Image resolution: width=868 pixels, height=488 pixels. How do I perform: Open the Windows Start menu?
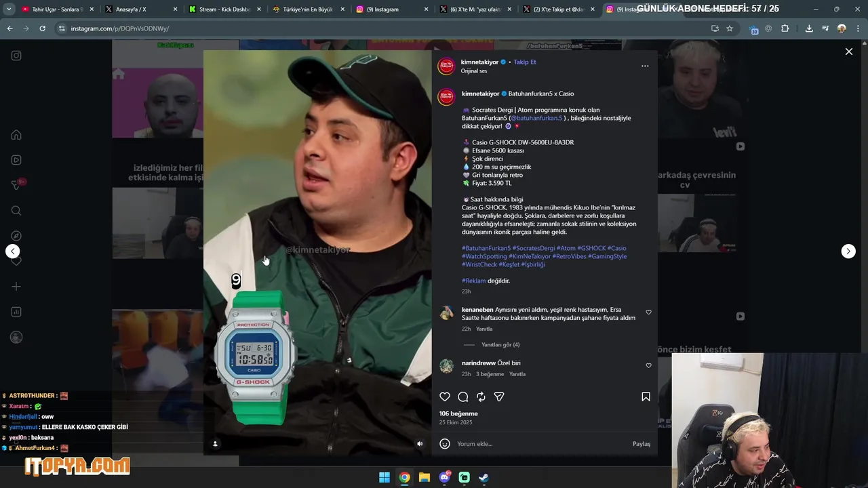pyautogui.click(x=384, y=477)
